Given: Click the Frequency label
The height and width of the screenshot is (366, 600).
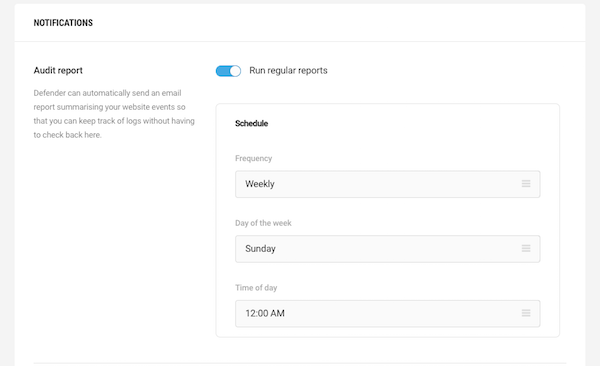Looking at the screenshot, I should pyautogui.click(x=253, y=158).
